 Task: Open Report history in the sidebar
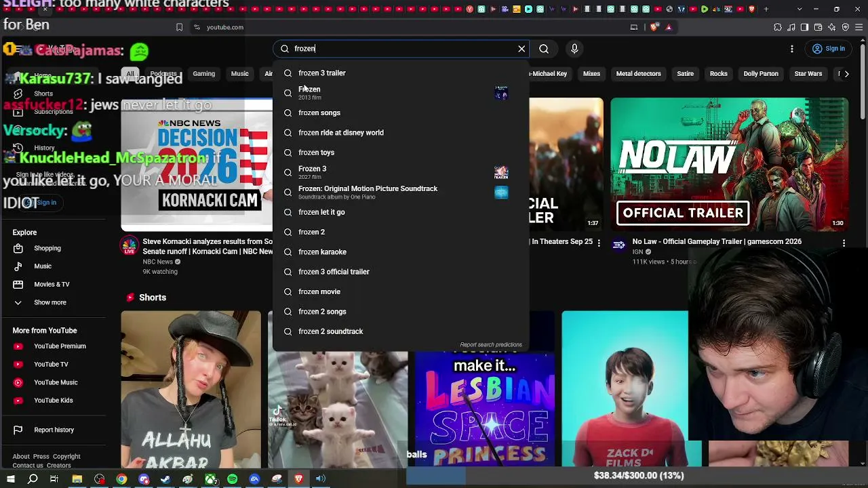(54, 430)
